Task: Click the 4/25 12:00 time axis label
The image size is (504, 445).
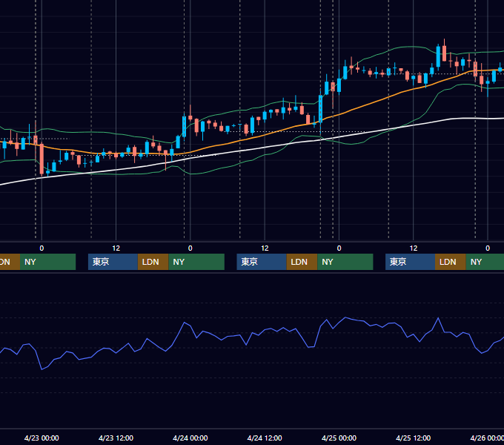Action: coord(413,438)
